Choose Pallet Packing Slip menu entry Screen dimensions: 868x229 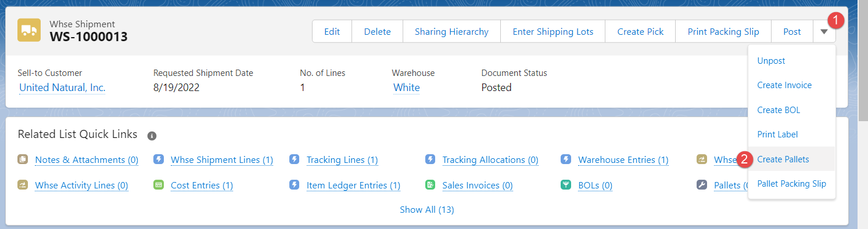tap(792, 184)
